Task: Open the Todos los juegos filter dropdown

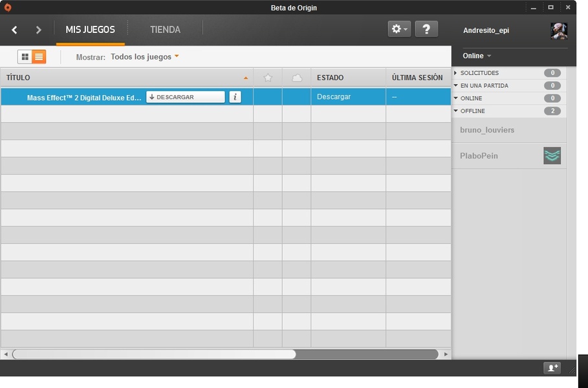Action: [x=144, y=57]
